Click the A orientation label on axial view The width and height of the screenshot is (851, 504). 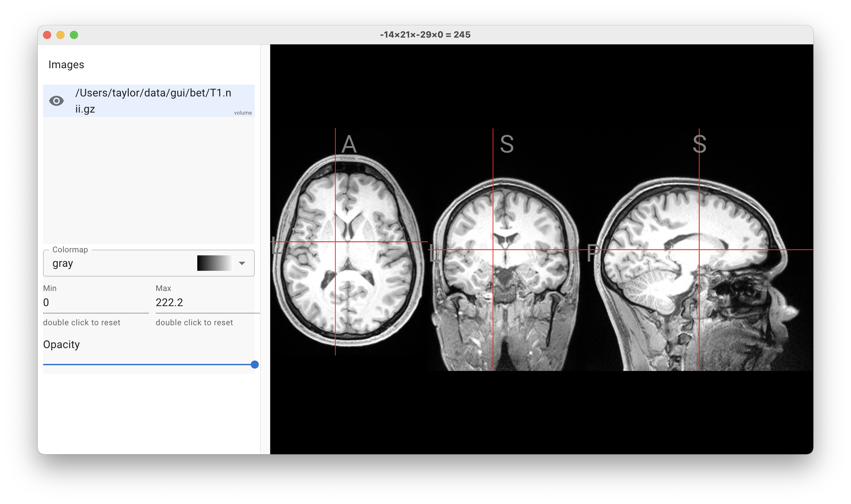click(349, 144)
